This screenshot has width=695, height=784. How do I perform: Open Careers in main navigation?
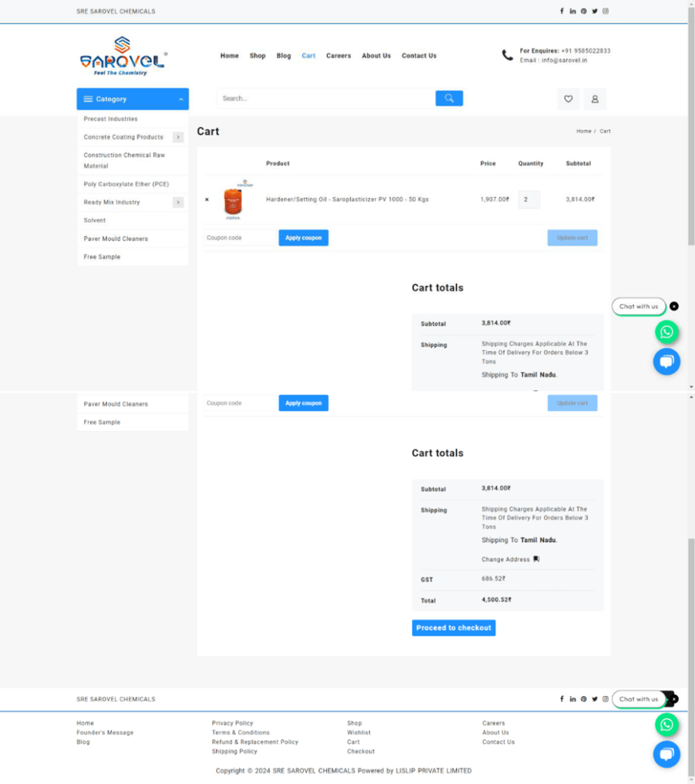338,55
